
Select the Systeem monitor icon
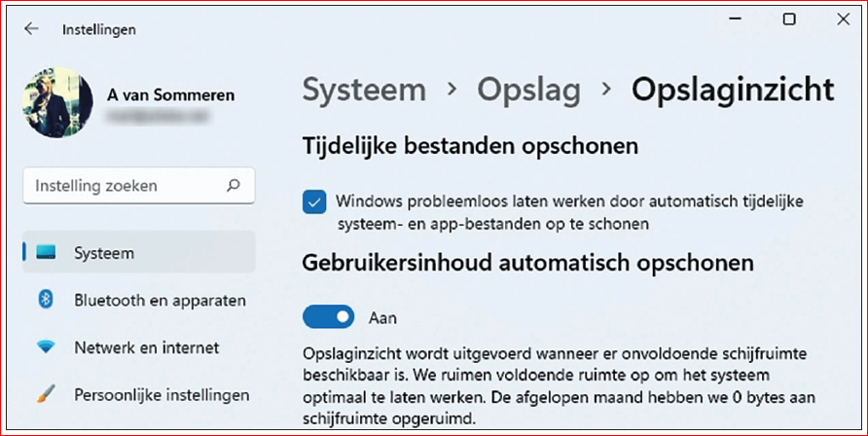(x=46, y=253)
